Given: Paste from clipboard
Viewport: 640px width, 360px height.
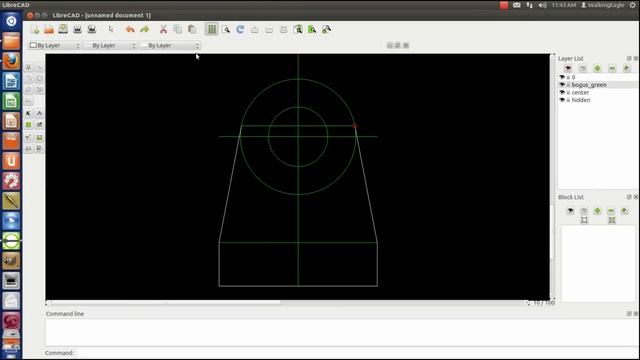Looking at the screenshot, I should pyautogui.click(x=192, y=29).
